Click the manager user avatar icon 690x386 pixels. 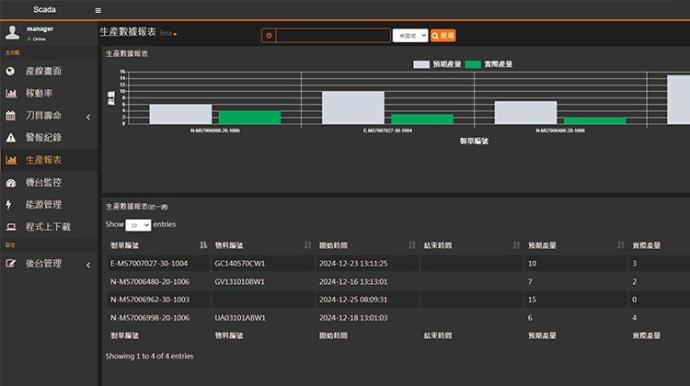[x=12, y=33]
